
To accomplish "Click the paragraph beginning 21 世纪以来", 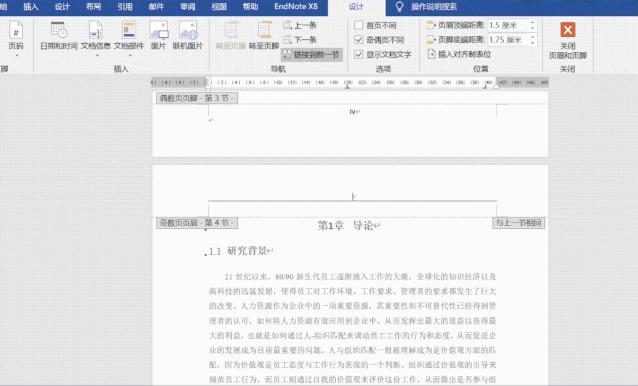I will point(352,328).
